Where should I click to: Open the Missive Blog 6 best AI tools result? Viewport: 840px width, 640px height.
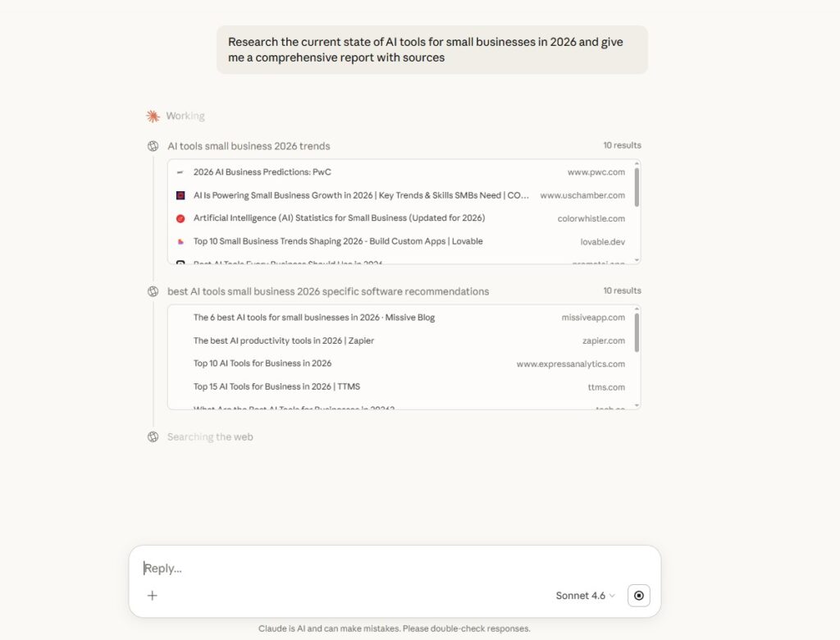[x=313, y=318]
